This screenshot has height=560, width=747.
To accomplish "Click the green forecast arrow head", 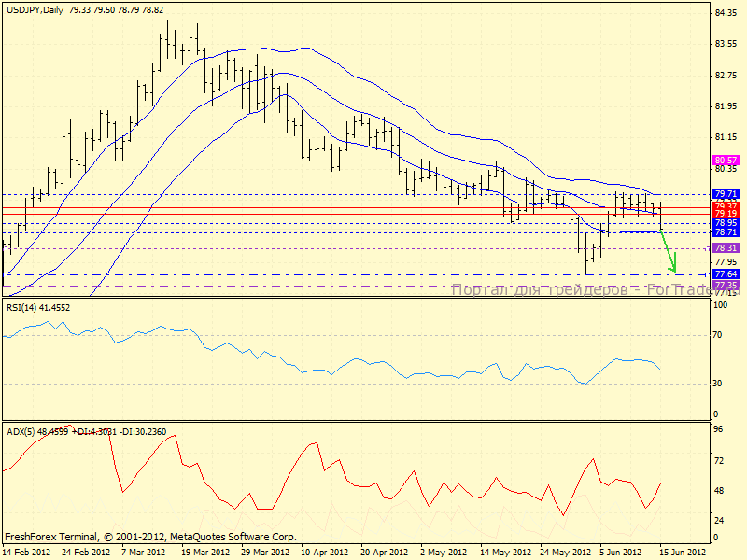I will pos(672,269).
